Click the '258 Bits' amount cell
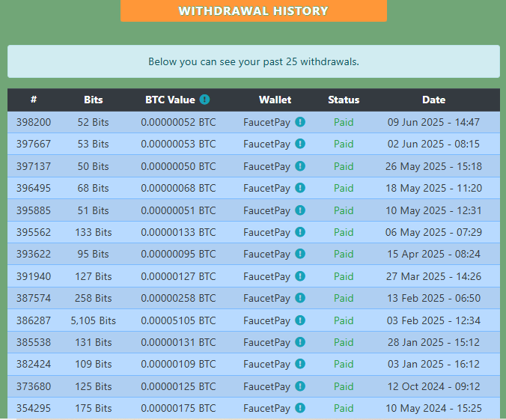 (94, 298)
